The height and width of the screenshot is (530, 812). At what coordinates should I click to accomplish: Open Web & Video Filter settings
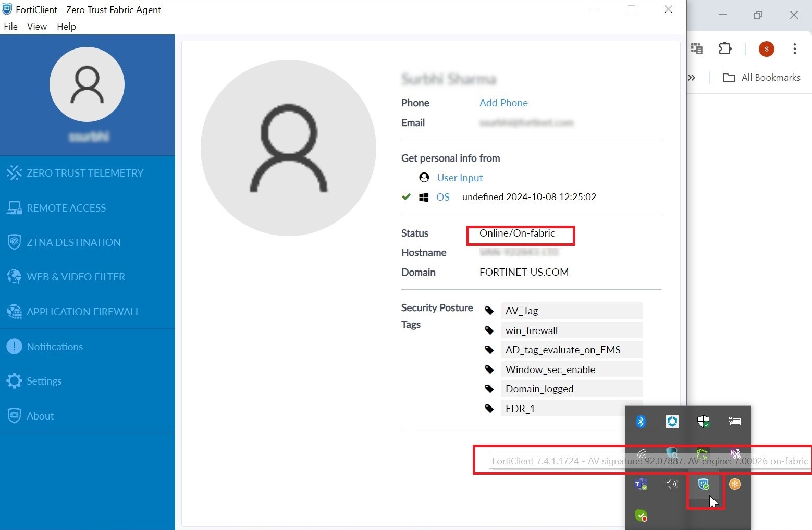pos(76,277)
